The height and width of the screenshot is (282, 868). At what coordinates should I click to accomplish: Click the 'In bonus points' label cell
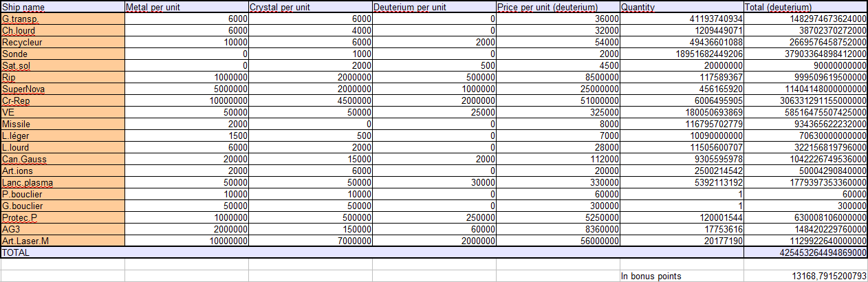pos(681,276)
